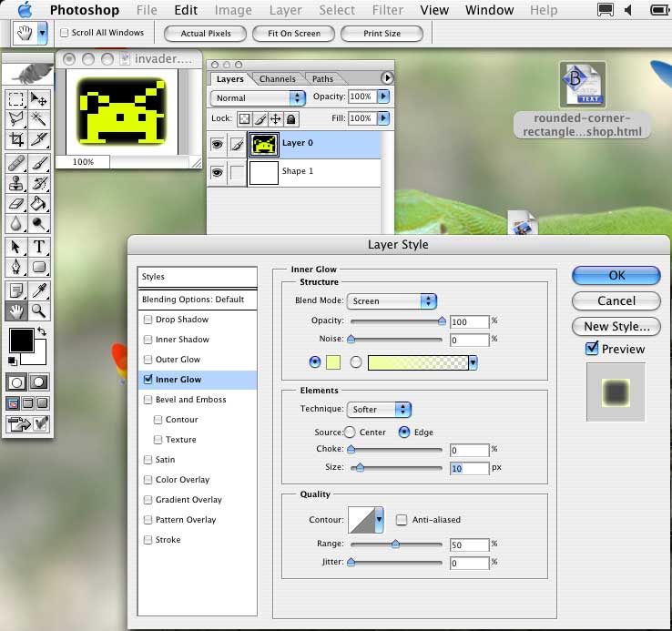Screen dimensions: 672x631
Task: Open the View menu
Action: pyautogui.click(x=434, y=10)
